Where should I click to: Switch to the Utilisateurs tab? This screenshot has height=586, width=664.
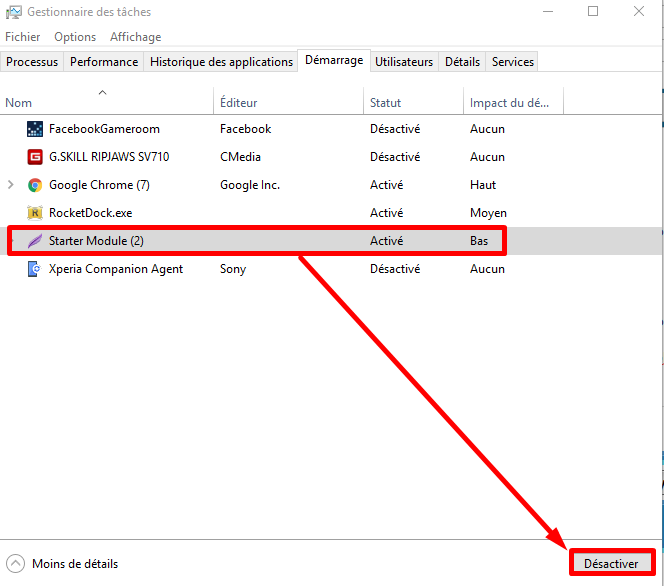pos(404,62)
